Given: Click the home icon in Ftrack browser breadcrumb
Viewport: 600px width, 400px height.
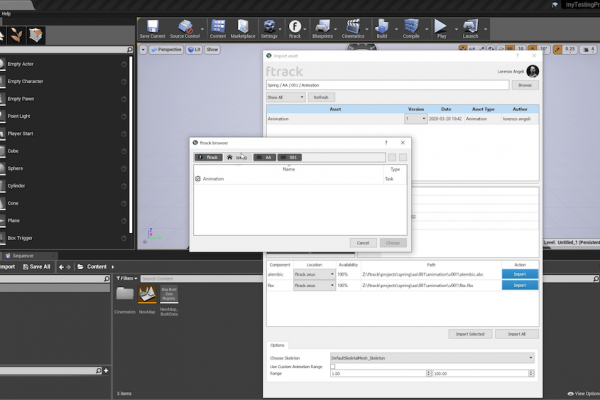Looking at the screenshot, I should [230, 157].
